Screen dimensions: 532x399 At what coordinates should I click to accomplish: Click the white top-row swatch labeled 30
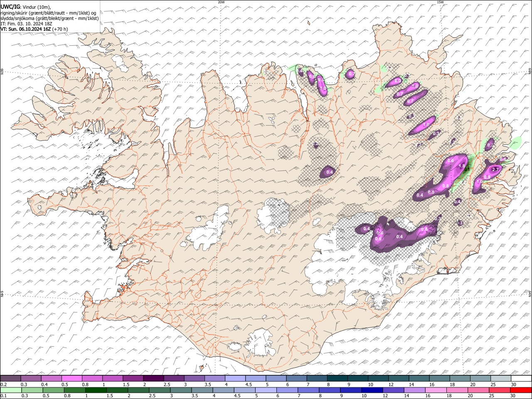(521, 379)
